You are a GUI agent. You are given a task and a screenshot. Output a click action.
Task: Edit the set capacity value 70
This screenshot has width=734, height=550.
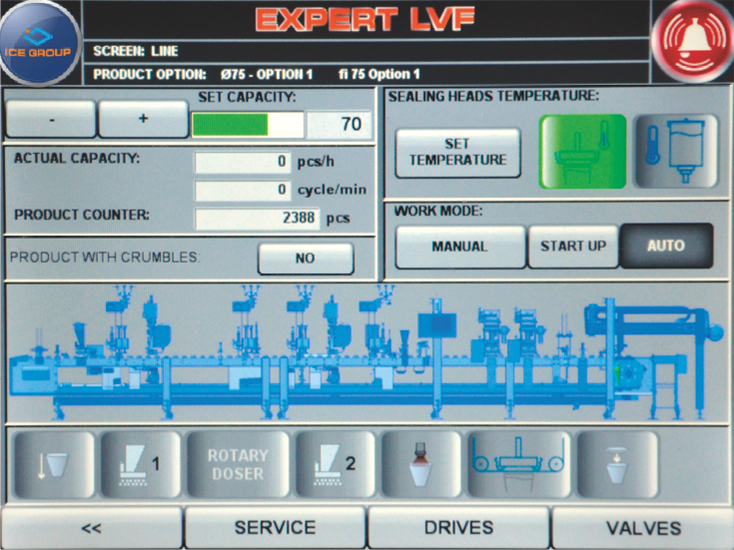(339, 125)
